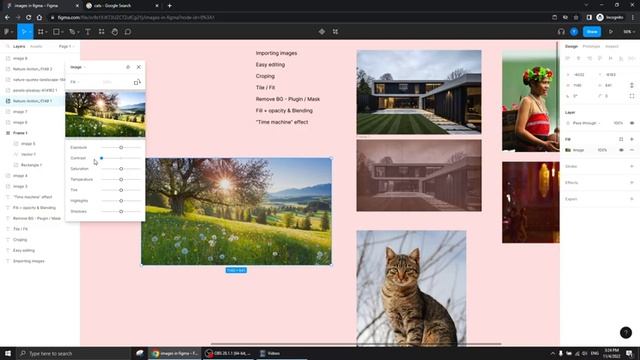Screen dimensions: 640x360
Task: Open the browser home page
Action: [39, 18]
